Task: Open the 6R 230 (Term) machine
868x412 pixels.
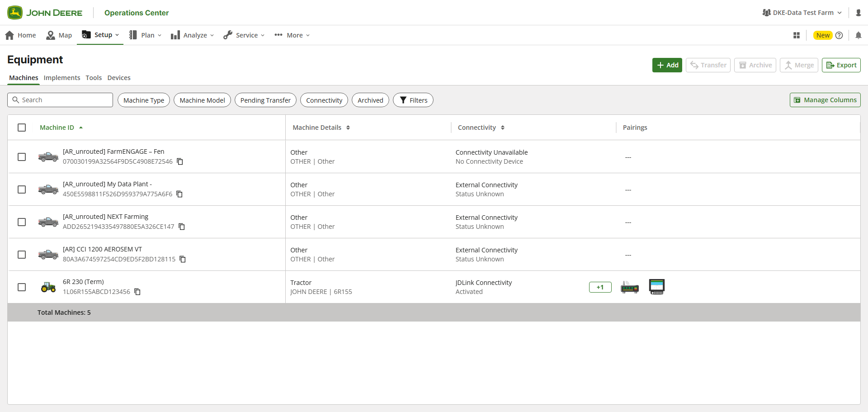Action: [83, 282]
